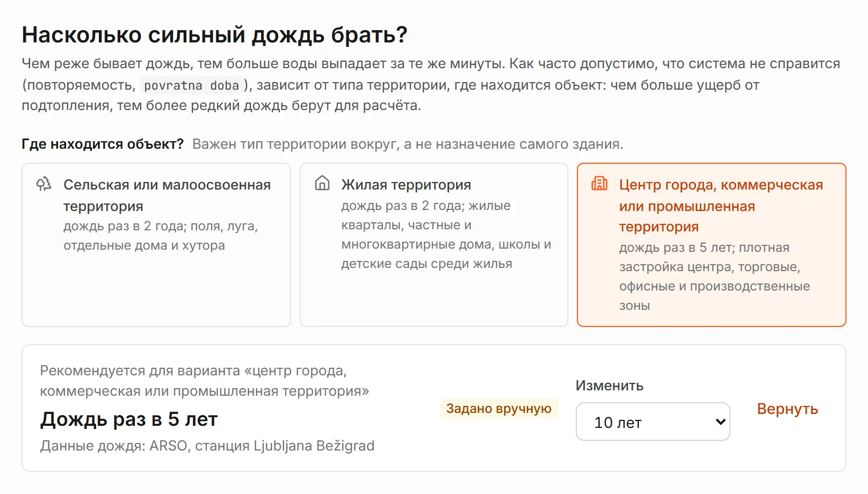Select the 'Сельская или малоосвоенная территория' option
The image size is (868, 494).
point(156,245)
